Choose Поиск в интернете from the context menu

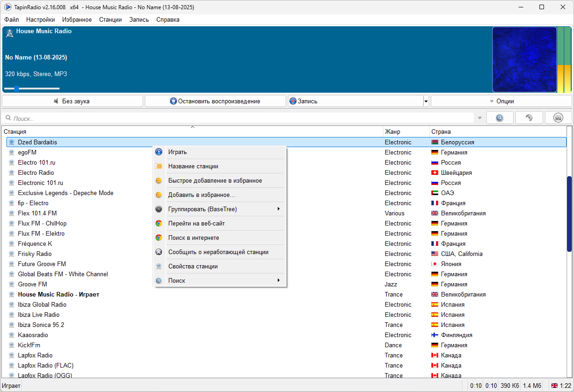pyautogui.click(x=220, y=238)
